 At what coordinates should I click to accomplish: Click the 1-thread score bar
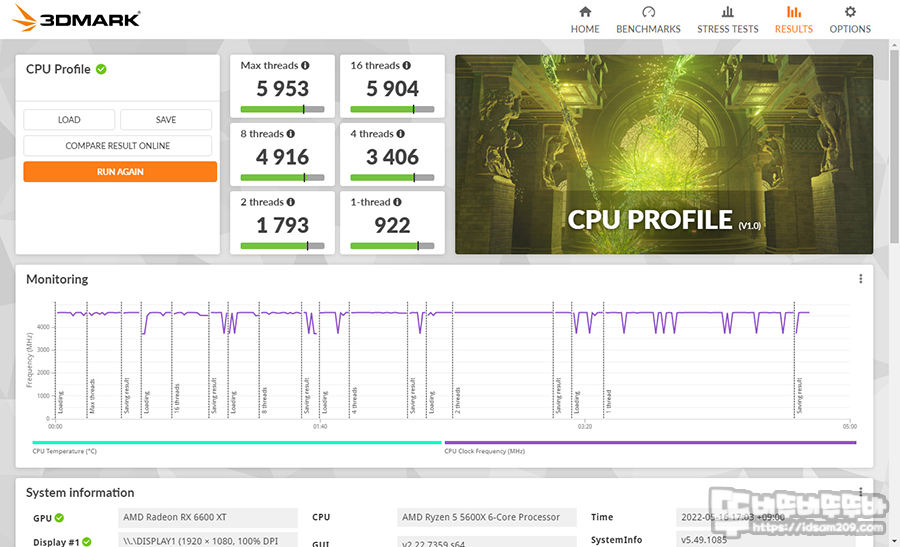pos(392,246)
